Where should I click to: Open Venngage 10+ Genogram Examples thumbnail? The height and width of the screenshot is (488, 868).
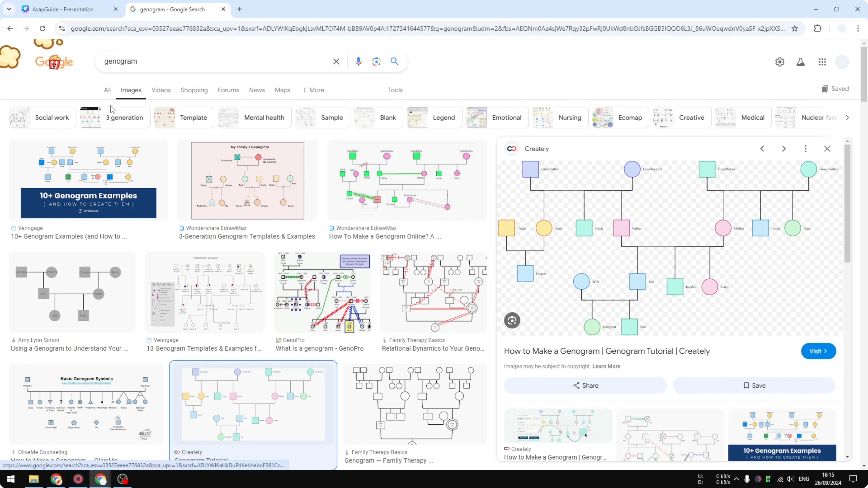(88, 181)
